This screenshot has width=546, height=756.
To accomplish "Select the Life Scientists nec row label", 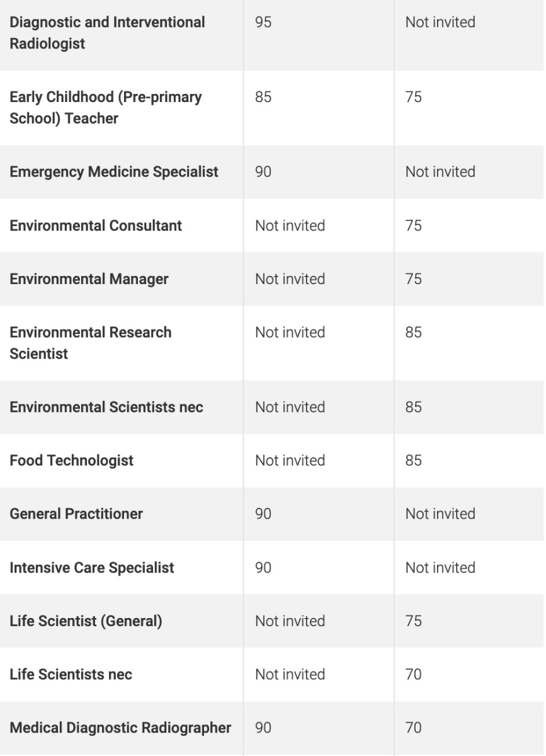I will tap(71, 674).
